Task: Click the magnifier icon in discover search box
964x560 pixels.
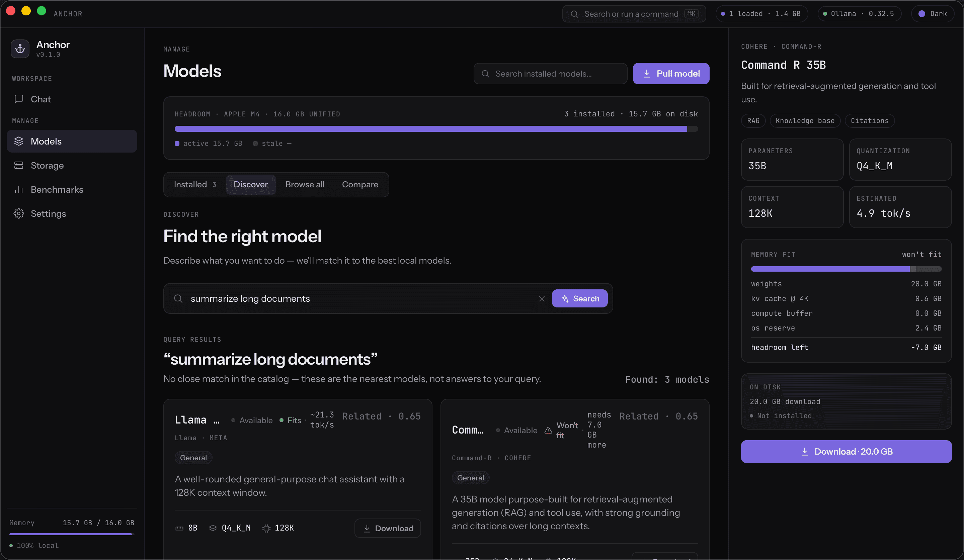Action: point(178,298)
